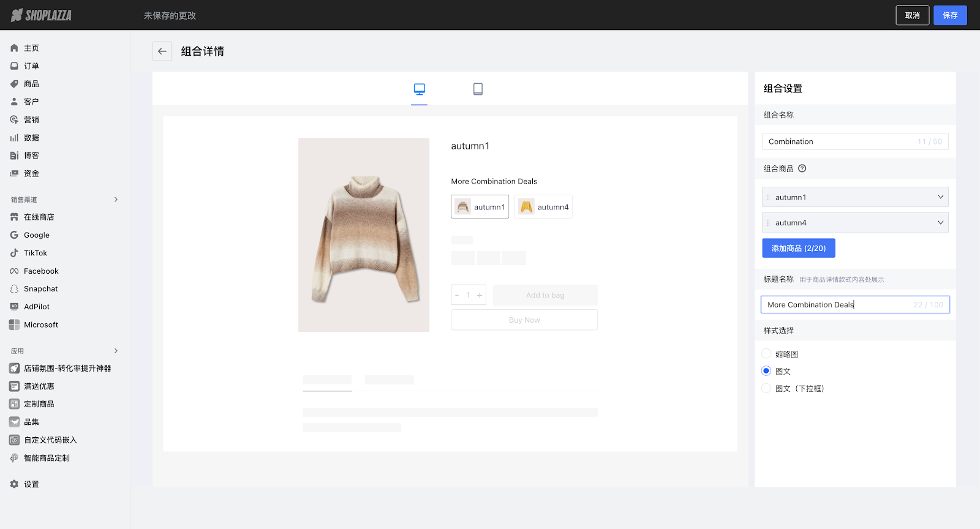
Task: Switch to mobile preview icon
Action: tap(478, 89)
